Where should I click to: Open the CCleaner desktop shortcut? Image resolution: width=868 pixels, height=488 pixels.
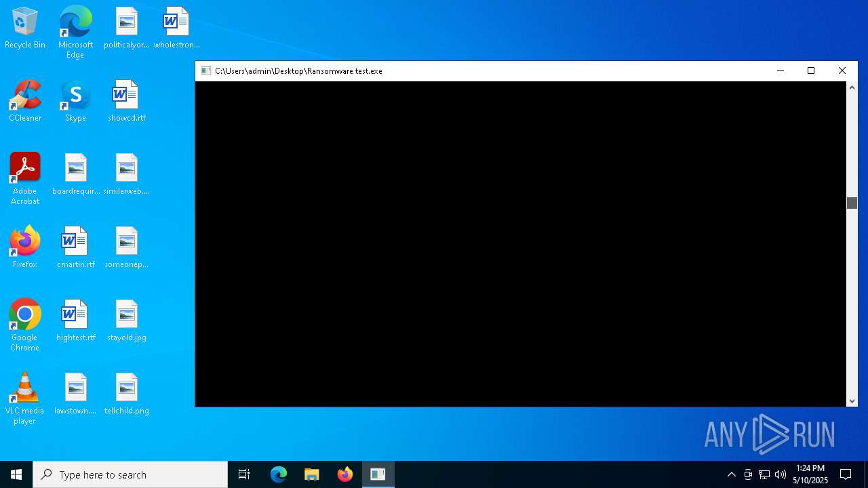[x=25, y=102]
